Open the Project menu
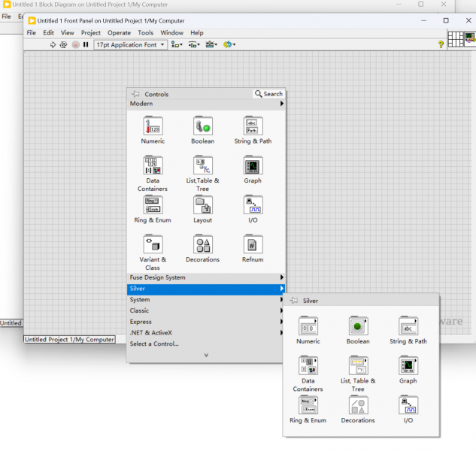476x451 pixels. [90, 33]
